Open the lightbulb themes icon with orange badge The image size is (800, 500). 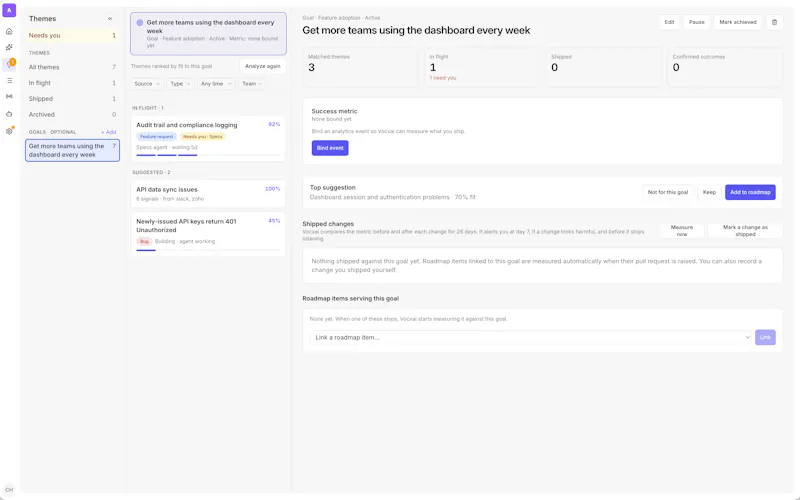click(x=9, y=64)
